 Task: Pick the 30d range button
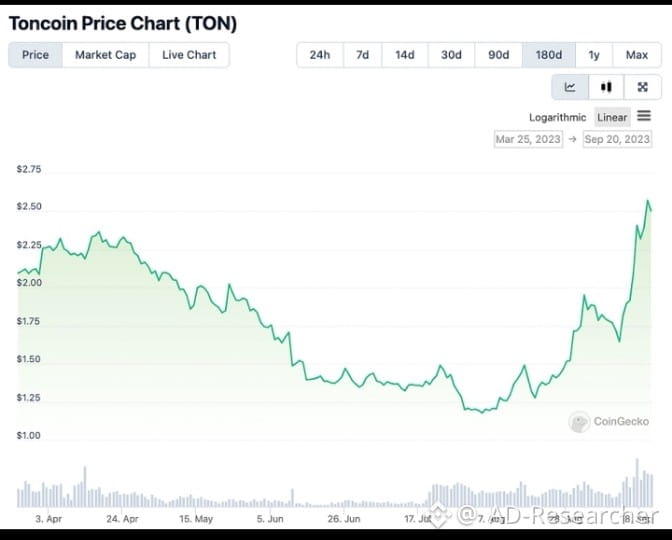tap(451, 55)
